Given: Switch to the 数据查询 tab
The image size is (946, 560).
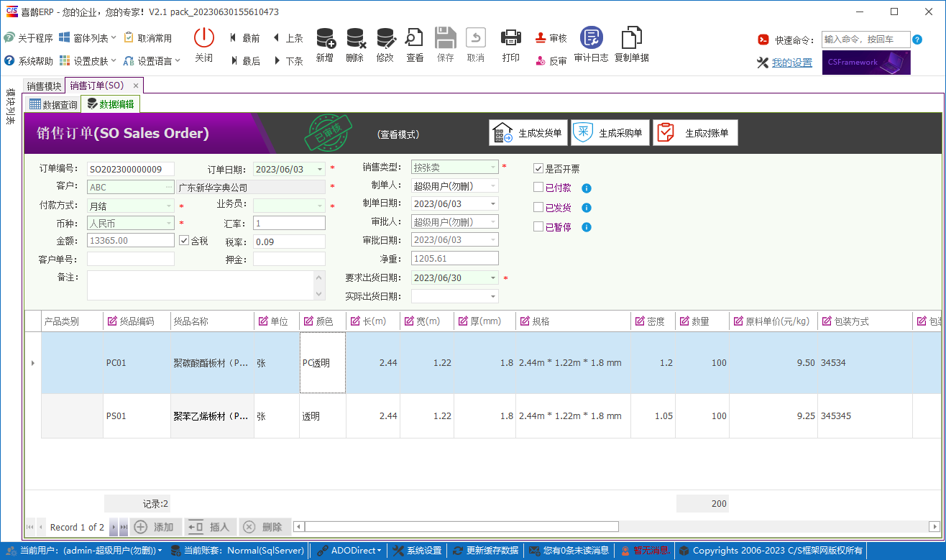Looking at the screenshot, I should (52, 104).
